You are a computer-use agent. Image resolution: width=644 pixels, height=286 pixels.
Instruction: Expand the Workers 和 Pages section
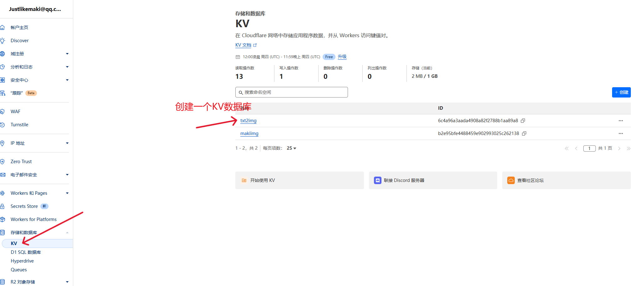(67, 193)
